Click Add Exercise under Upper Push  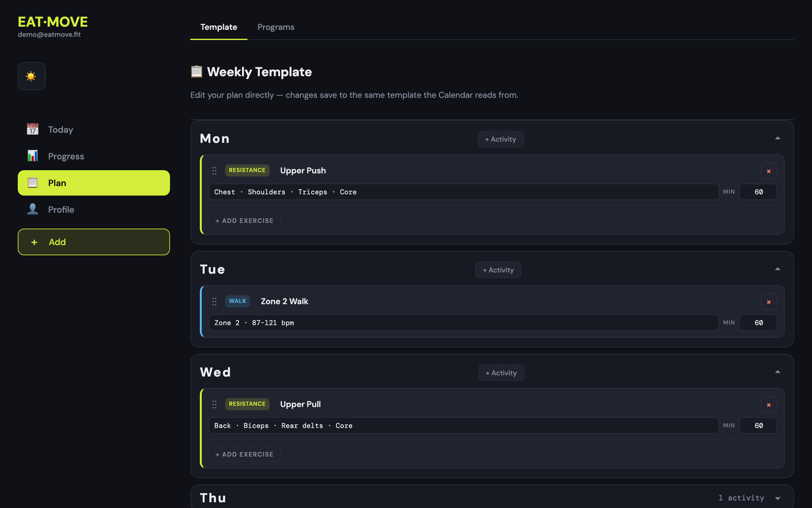245,221
